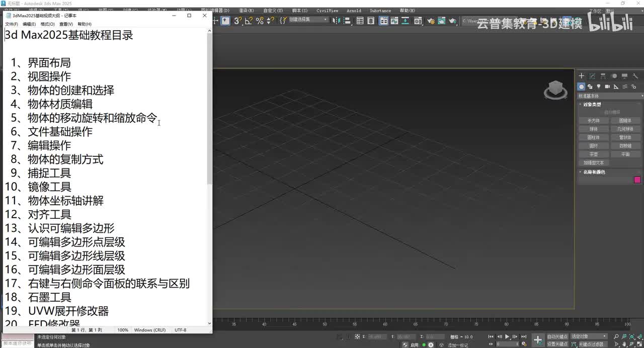Open the Motion tab in command panel
Viewport: 644px width, 348px height.
coord(614,76)
